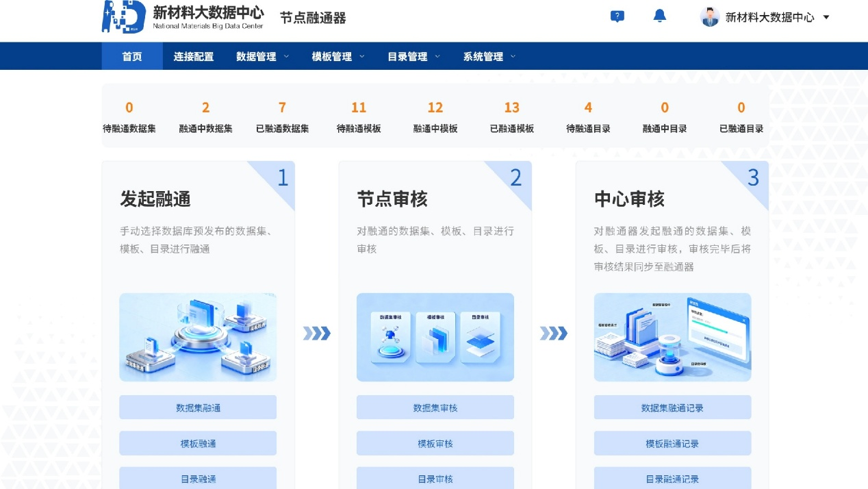
Task: Click the arrow icon between steps 1 and 2
Action: tap(317, 334)
